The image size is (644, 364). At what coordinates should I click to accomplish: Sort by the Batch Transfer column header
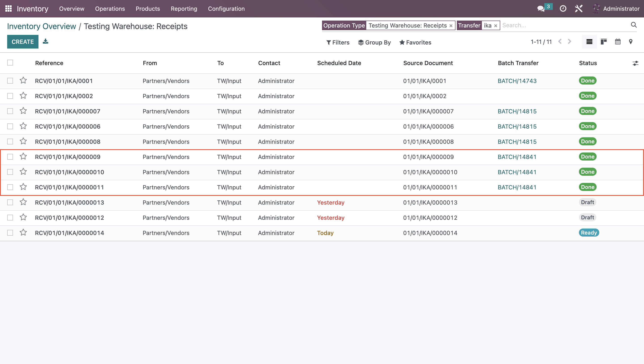518,63
